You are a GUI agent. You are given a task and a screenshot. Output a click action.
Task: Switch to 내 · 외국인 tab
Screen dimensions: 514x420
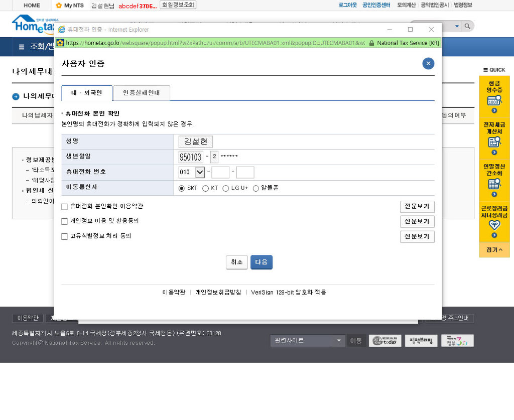click(87, 93)
